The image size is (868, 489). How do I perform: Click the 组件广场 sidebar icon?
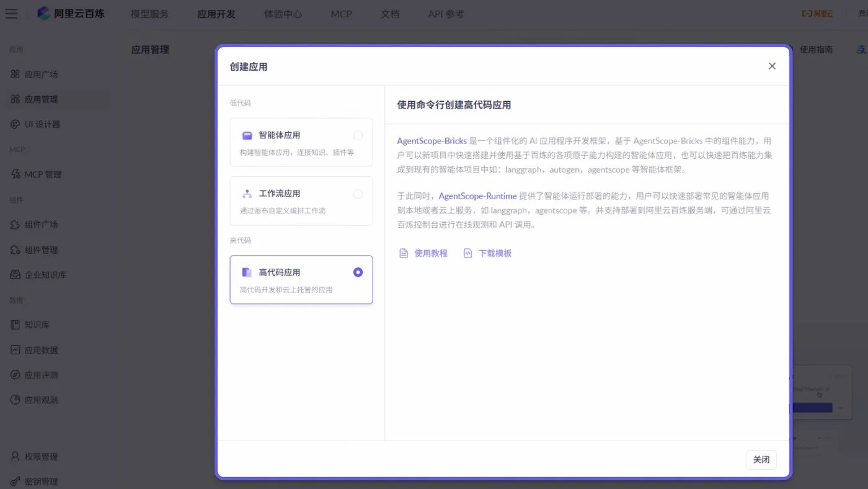(15, 225)
